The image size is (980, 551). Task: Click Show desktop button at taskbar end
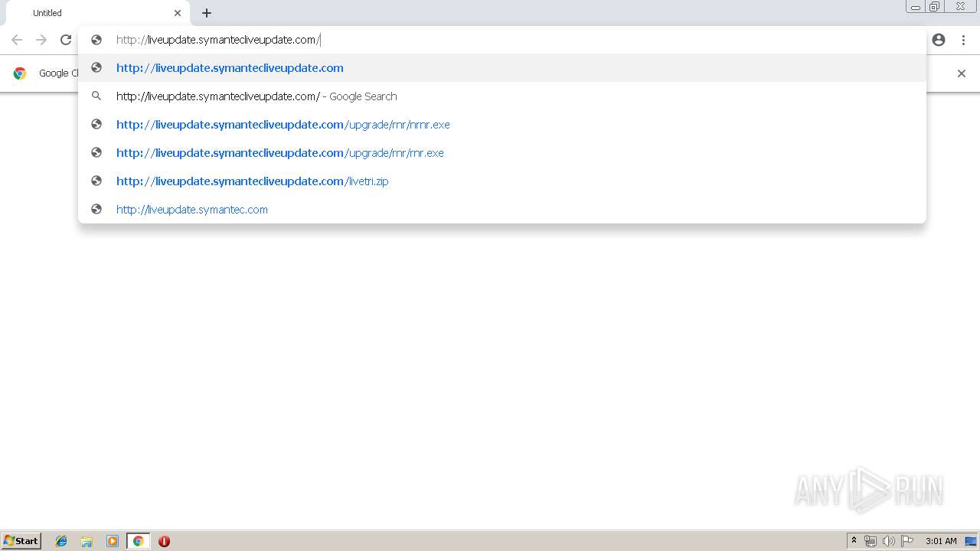(x=971, y=541)
